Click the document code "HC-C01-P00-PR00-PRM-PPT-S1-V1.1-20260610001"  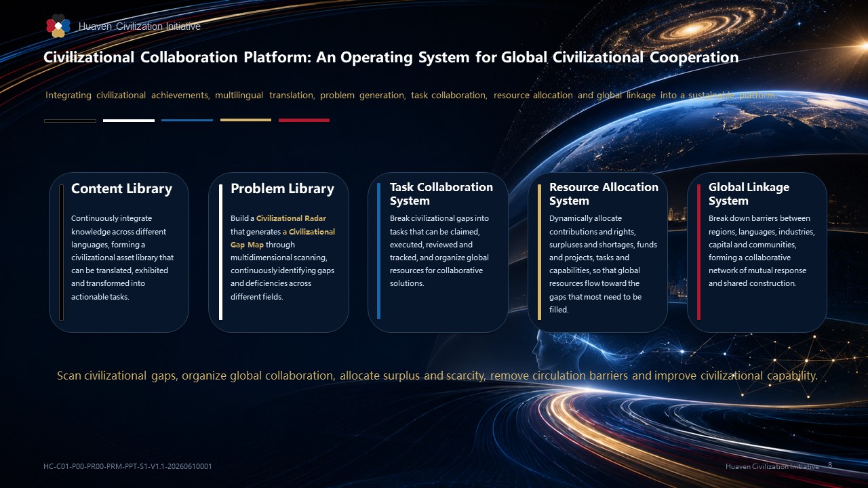127,466
